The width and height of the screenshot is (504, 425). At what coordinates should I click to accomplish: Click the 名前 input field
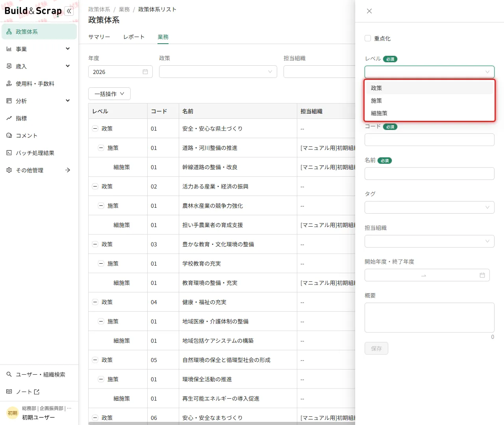click(x=430, y=174)
